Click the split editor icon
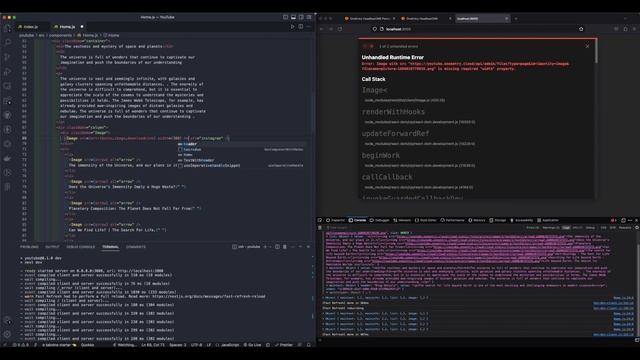The height and width of the screenshot is (360, 640). pyautogui.click(x=301, y=27)
